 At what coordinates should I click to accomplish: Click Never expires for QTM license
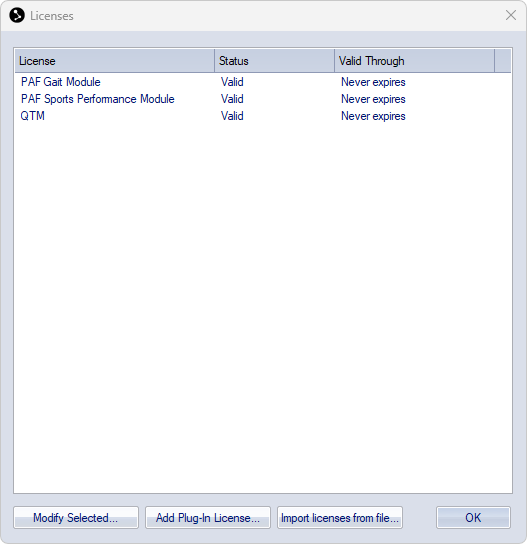(373, 116)
